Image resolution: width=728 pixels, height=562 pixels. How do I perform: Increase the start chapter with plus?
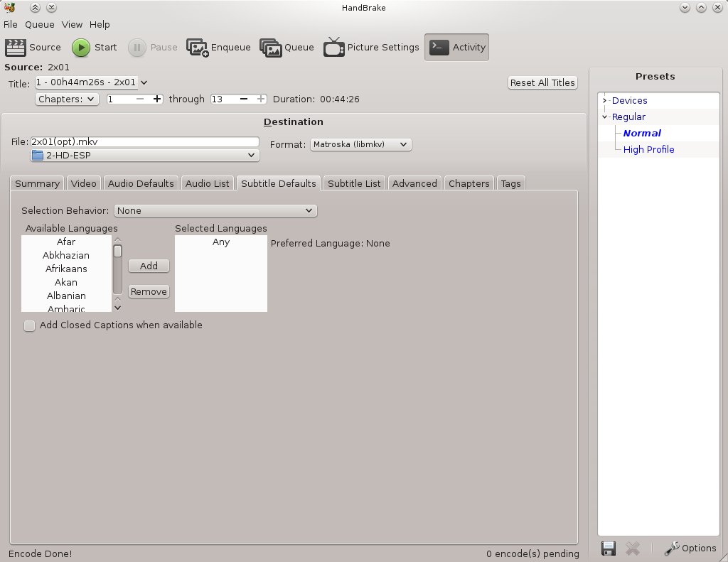point(157,99)
